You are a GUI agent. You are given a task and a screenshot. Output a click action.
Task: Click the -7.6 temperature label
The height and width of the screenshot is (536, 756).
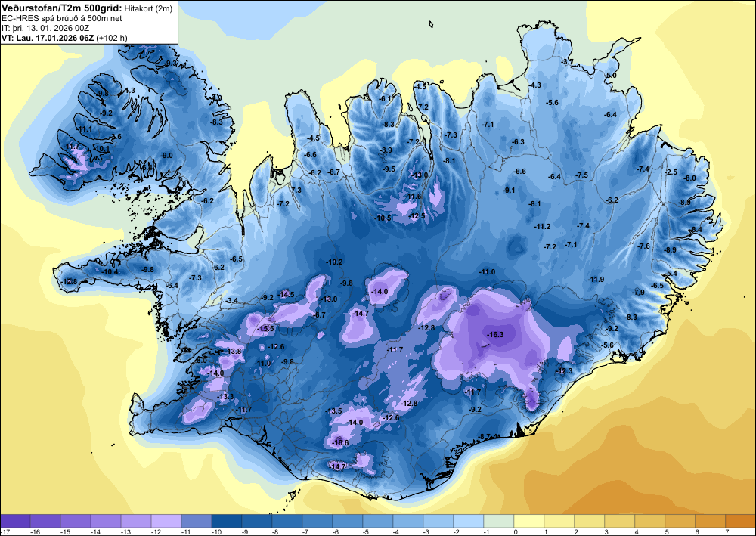coord(643,246)
